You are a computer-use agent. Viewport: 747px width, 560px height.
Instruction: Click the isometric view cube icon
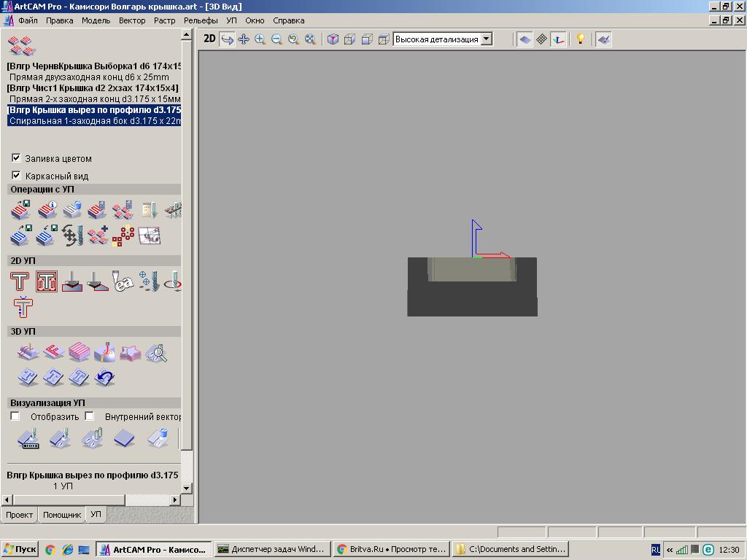click(x=333, y=39)
